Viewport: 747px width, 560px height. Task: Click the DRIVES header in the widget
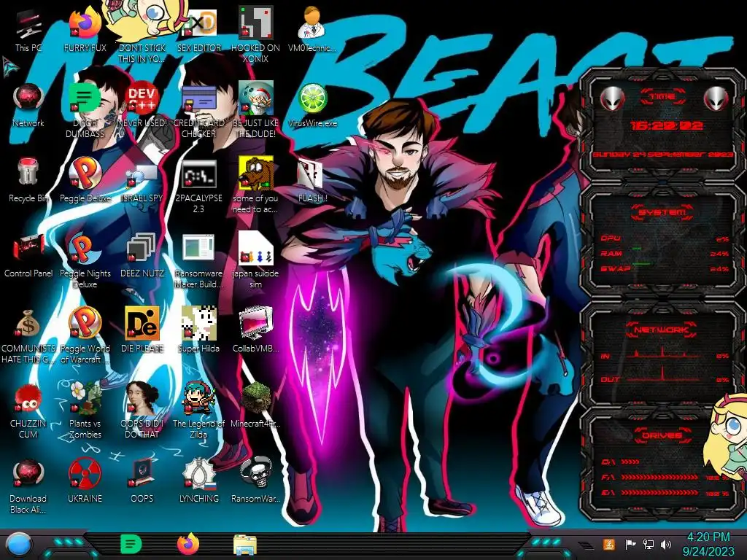coord(662,435)
